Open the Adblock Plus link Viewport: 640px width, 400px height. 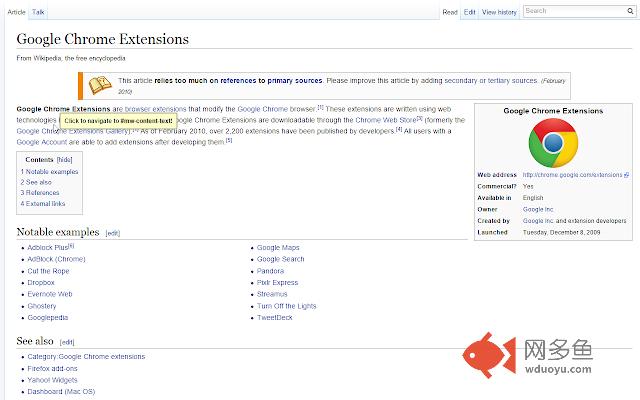[x=47, y=248]
